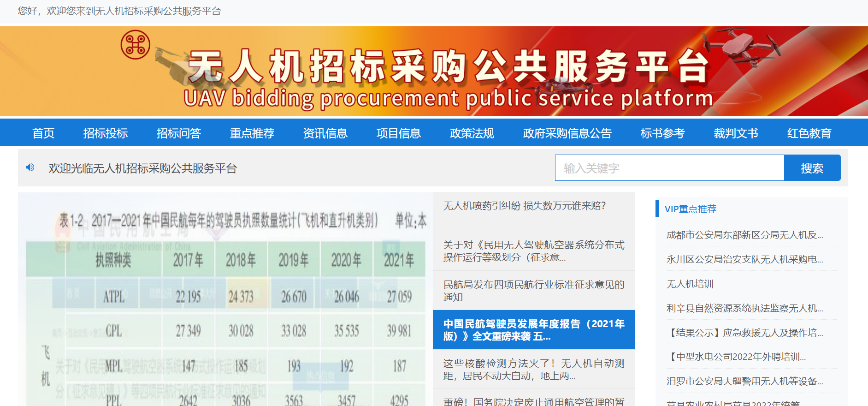The height and width of the screenshot is (406, 868).
Task: Open the 首页 home menu item
Action: tap(43, 133)
